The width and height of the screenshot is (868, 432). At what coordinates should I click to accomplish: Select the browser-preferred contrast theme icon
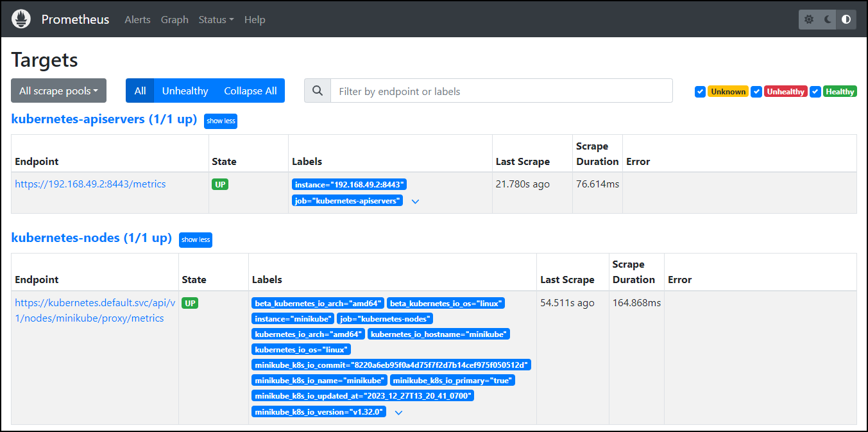coord(846,19)
